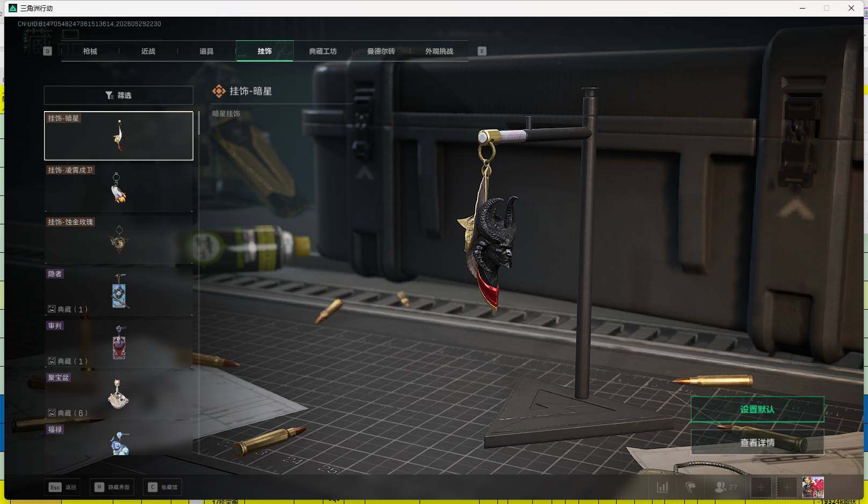Switch to the 外观挑战 tab
This screenshot has width=868, height=504.
[x=439, y=51]
